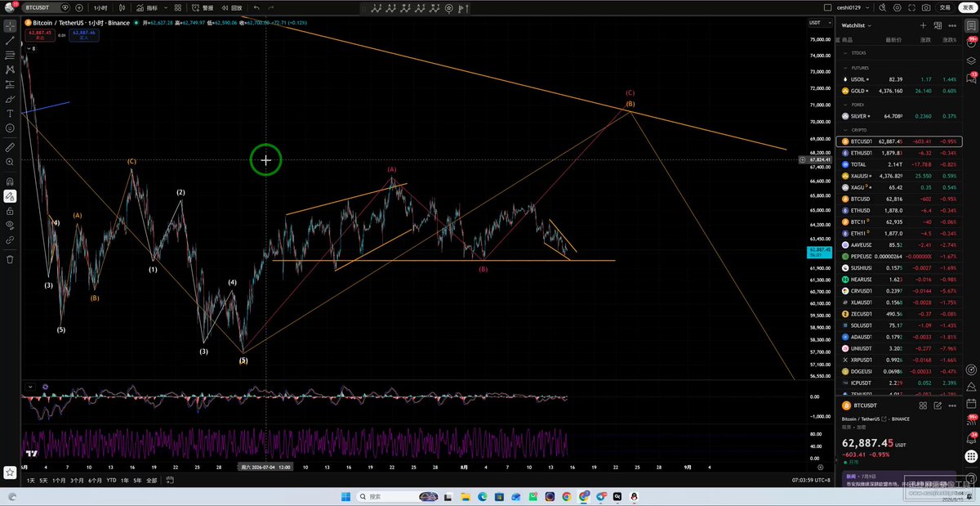Image resolution: width=980 pixels, height=506 pixels.
Task: Select the YTD time range
Action: click(x=111, y=481)
